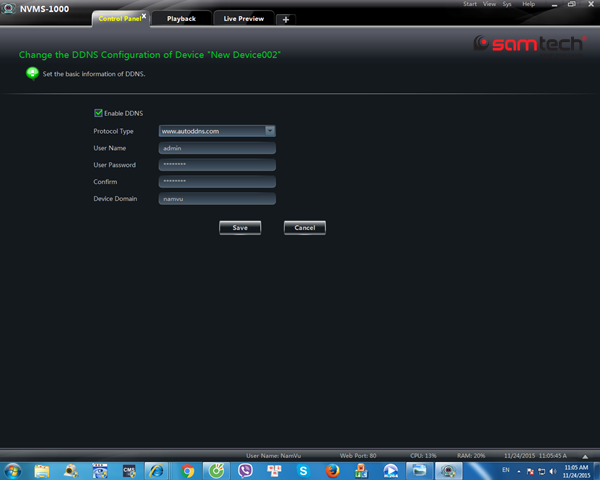This screenshot has height=480, width=600.
Task: Click the taskbar clock showing 11:05 AM
Action: click(x=576, y=471)
